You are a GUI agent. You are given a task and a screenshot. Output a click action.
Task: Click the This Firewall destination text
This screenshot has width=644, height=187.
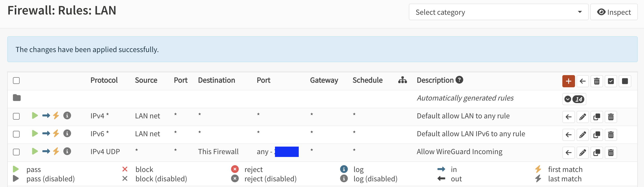(x=218, y=152)
